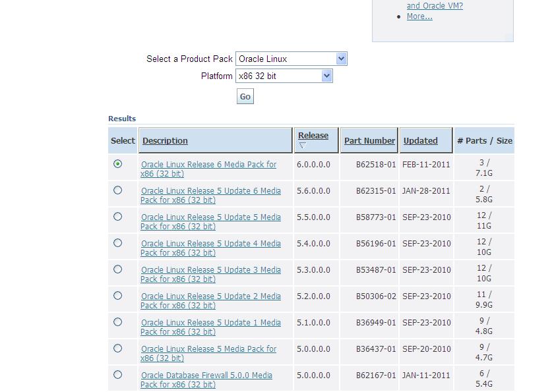
Task: Click part number B50306-02
Action: [x=376, y=296]
